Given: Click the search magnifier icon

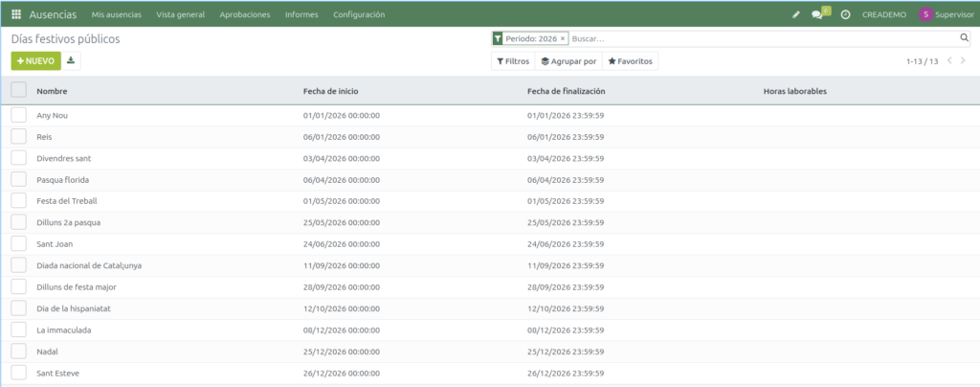Looking at the screenshot, I should 965,38.
